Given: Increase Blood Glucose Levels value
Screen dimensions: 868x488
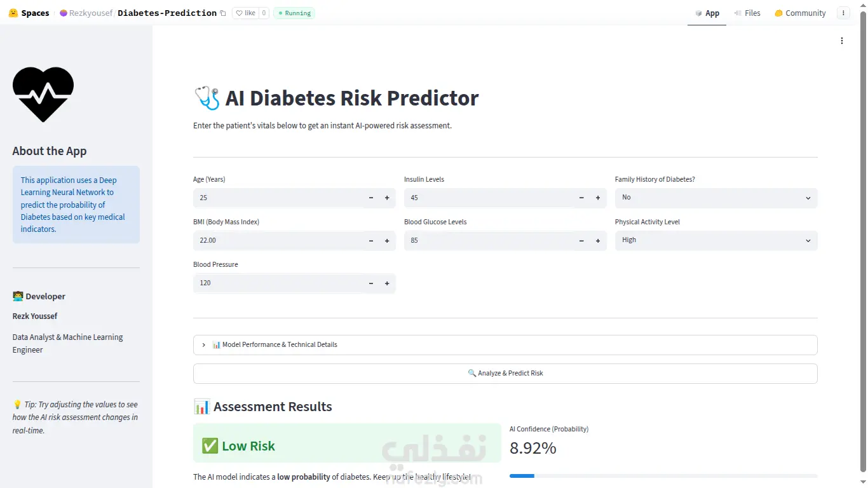Looking at the screenshot, I should [598, 241].
